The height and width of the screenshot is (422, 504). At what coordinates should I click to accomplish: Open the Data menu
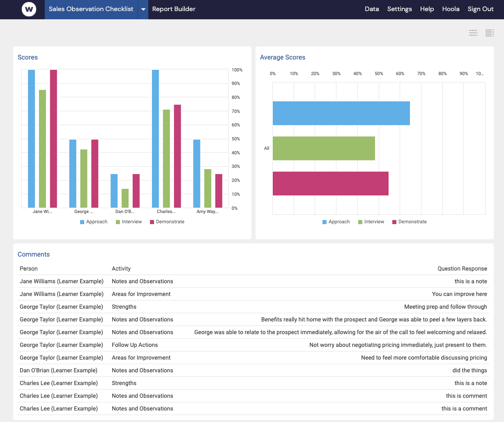372,9
